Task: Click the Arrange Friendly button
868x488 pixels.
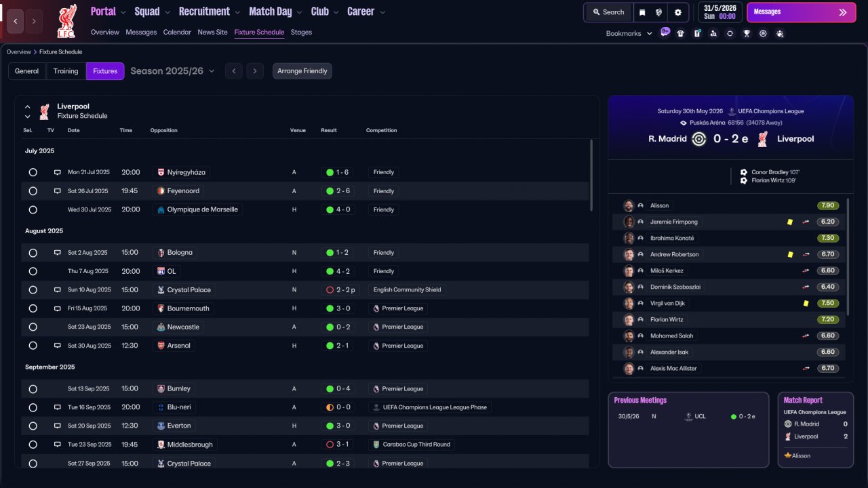Action: pyautogui.click(x=302, y=71)
